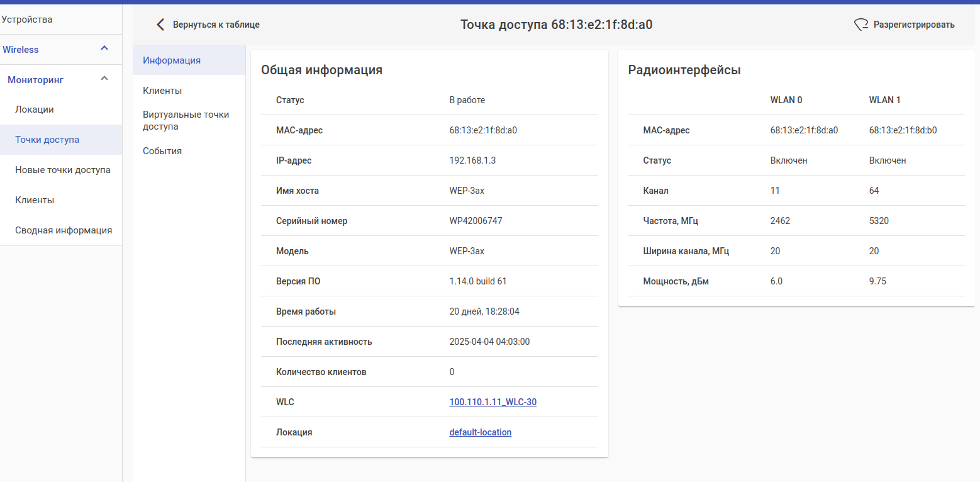This screenshot has height=482, width=980.
Task: Click the Канал row label
Action: pos(655,191)
